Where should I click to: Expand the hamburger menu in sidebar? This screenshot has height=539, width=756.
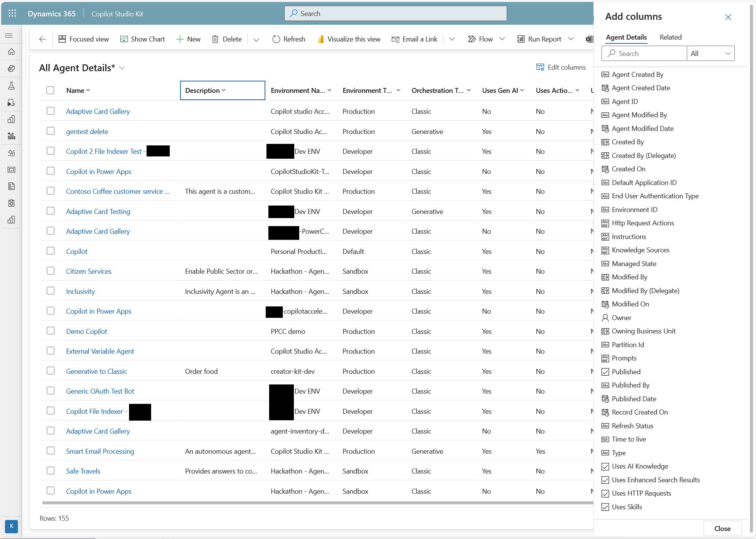[x=9, y=35]
